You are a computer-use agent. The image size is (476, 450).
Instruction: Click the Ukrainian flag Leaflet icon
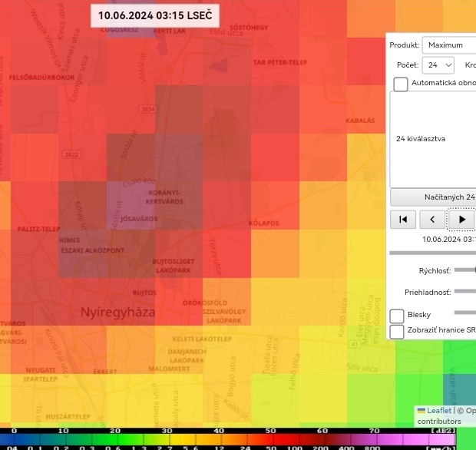421,411
